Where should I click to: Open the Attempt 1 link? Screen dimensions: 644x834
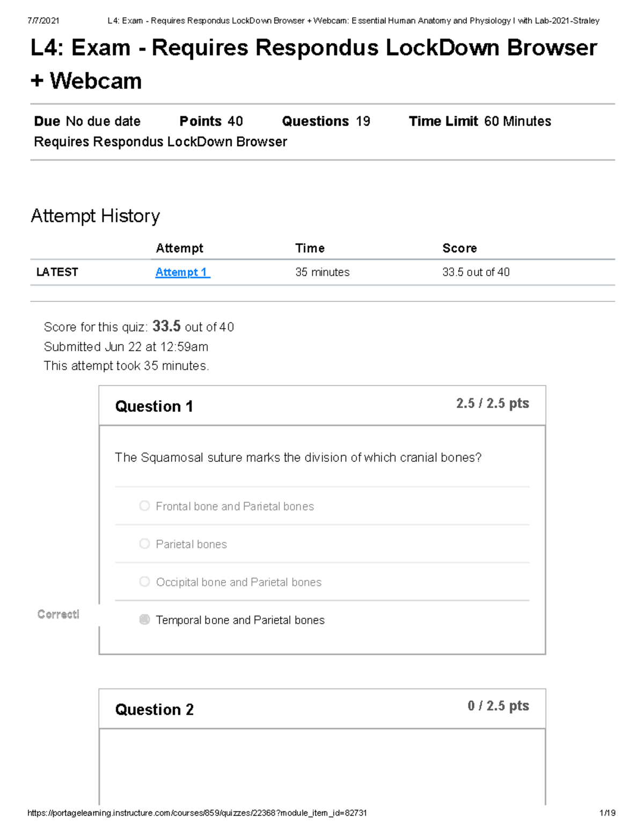[x=182, y=272]
